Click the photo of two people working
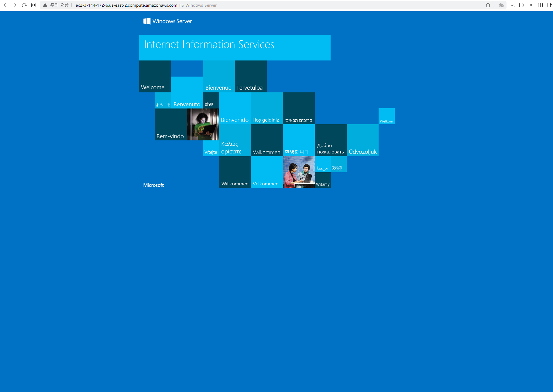Viewport: 553px width, 392px height. coord(299,172)
